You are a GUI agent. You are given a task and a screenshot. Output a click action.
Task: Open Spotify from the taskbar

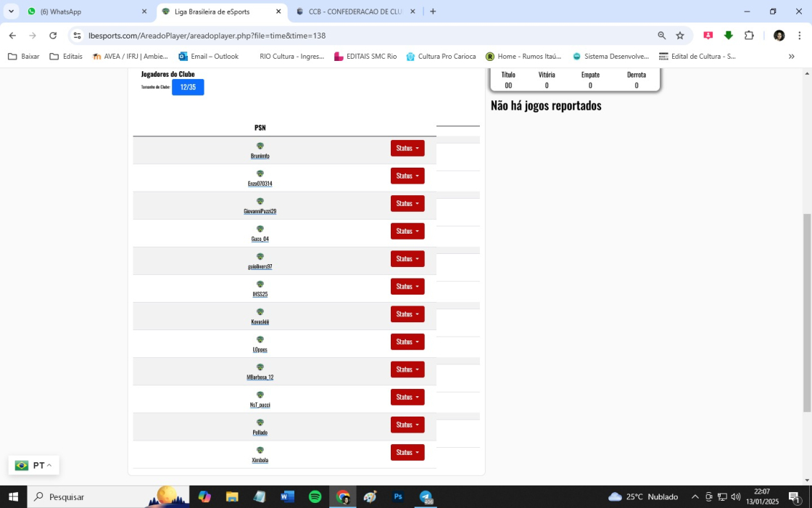pyautogui.click(x=315, y=497)
